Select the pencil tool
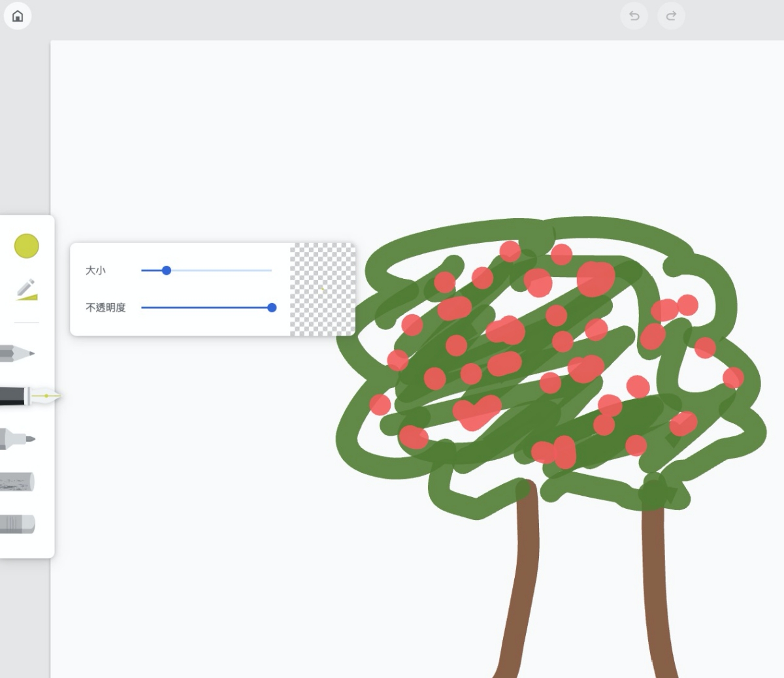The width and height of the screenshot is (784, 678). (18, 353)
